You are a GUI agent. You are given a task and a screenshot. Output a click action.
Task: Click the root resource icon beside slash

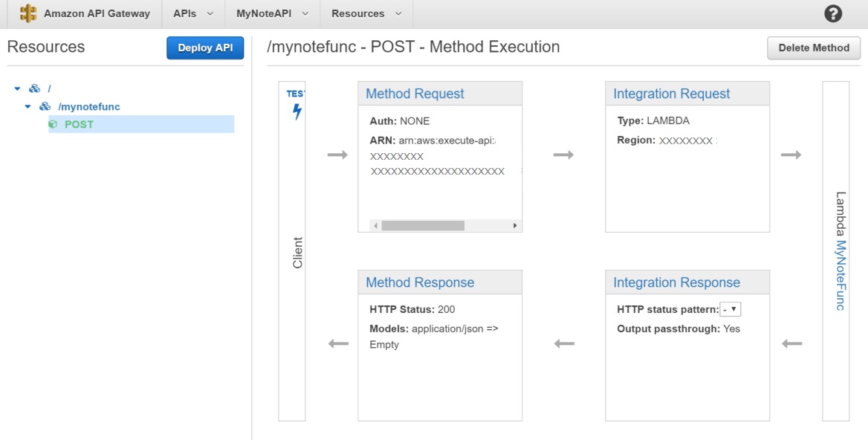click(x=34, y=88)
